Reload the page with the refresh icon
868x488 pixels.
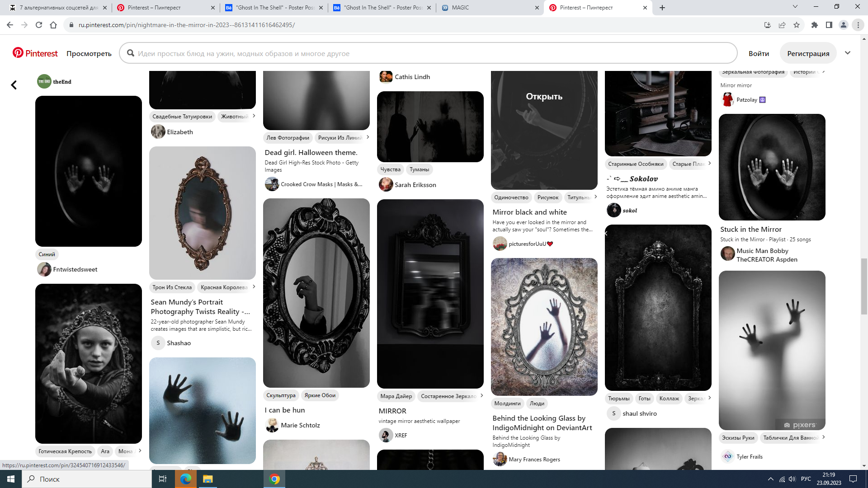[x=39, y=25]
